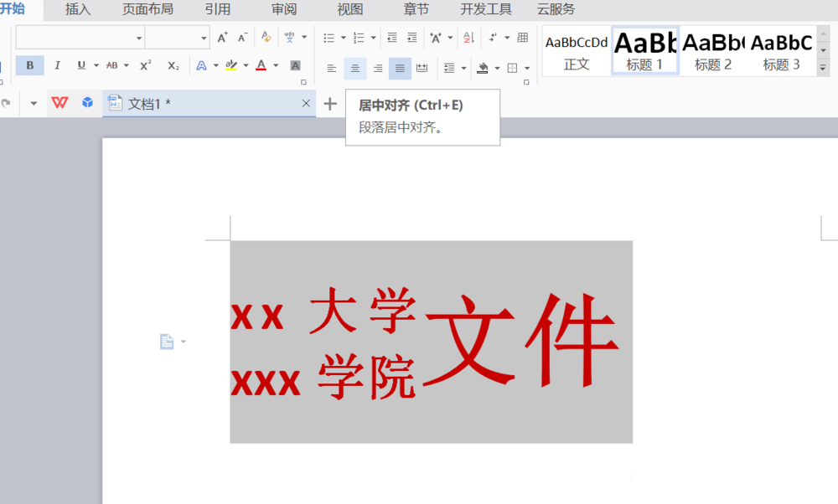Select the increase font size icon

point(221,38)
